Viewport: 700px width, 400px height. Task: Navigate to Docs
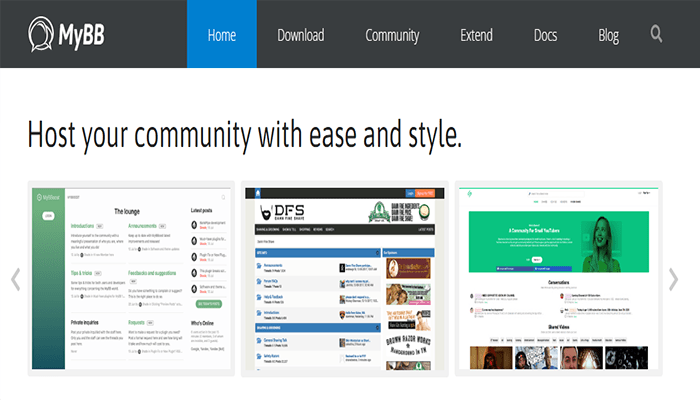(545, 35)
